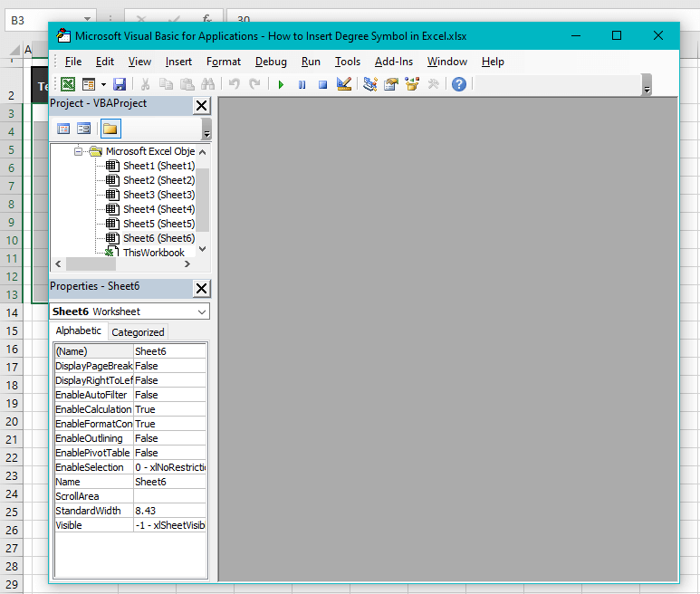Viewport: 700px width, 594px height.
Task: Open the Sheet6 Worksheet object dropdown
Action: pyautogui.click(x=202, y=312)
